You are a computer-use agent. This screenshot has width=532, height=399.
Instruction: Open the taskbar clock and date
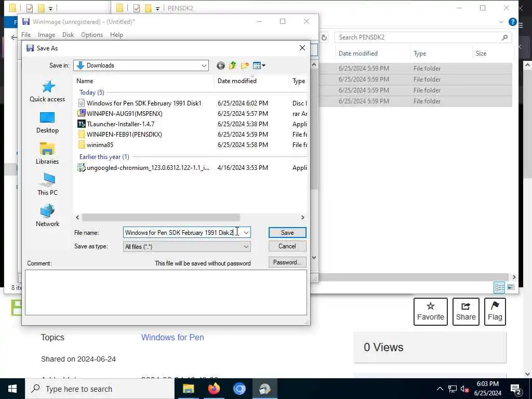[x=487, y=389]
